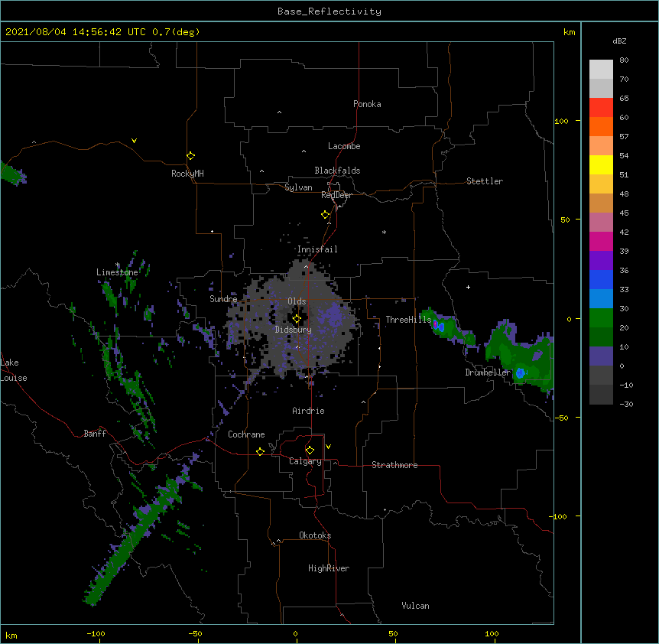Click the Lacombe city label

(344, 146)
